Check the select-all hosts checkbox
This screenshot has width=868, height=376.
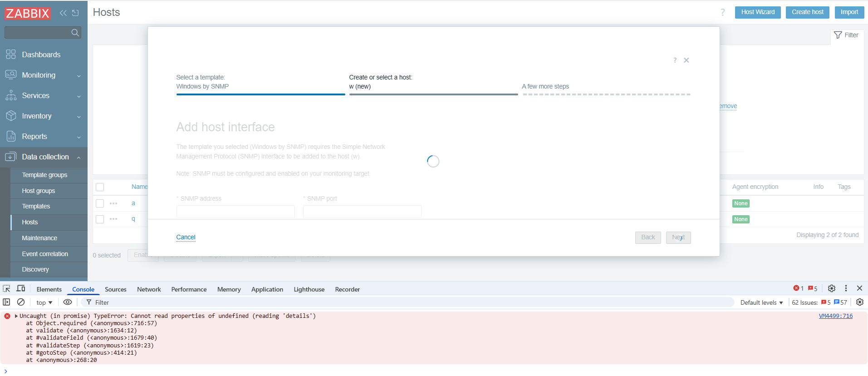pyautogui.click(x=100, y=187)
